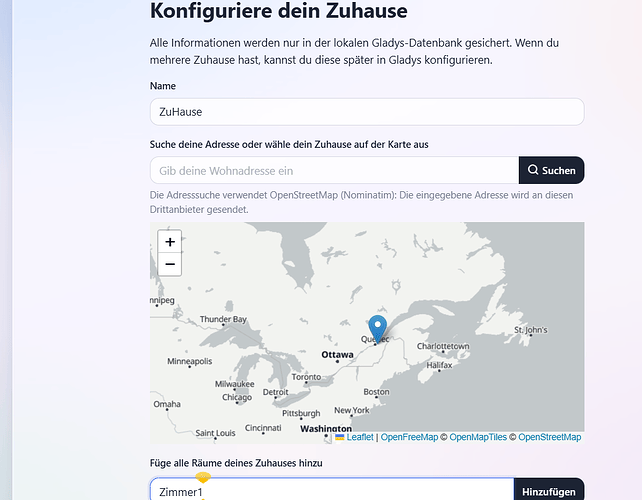Click the room name field with Zimmer1
This screenshot has height=500, width=642.
332,489
